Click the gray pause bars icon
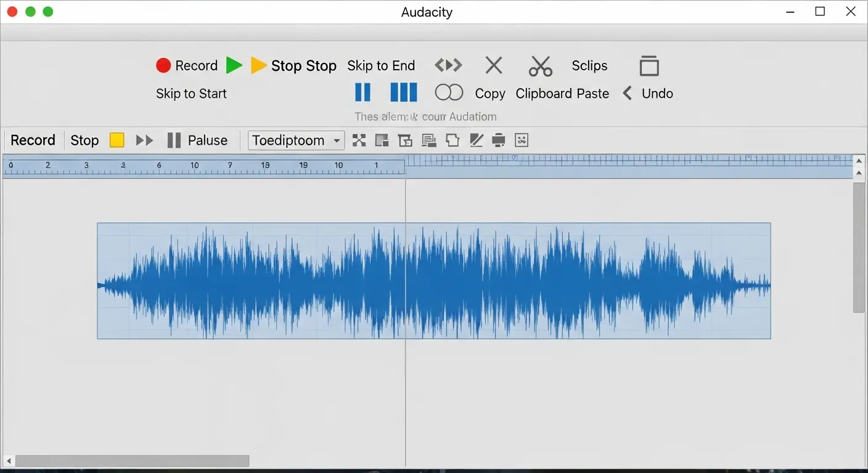868x473 pixels. [174, 140]
